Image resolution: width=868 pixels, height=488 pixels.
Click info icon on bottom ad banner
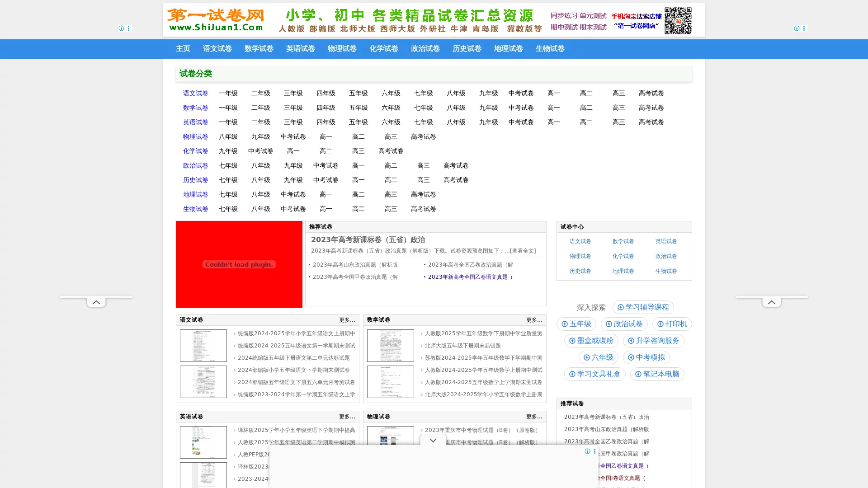587,451
